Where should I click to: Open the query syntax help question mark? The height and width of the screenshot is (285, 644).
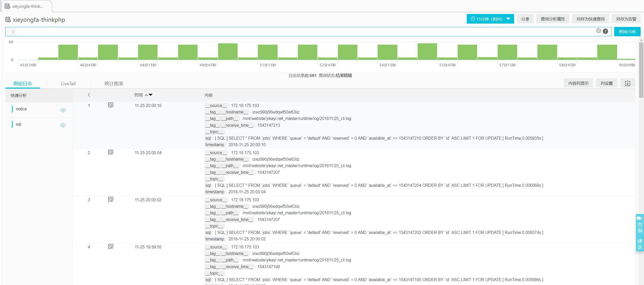coord(605,31)
